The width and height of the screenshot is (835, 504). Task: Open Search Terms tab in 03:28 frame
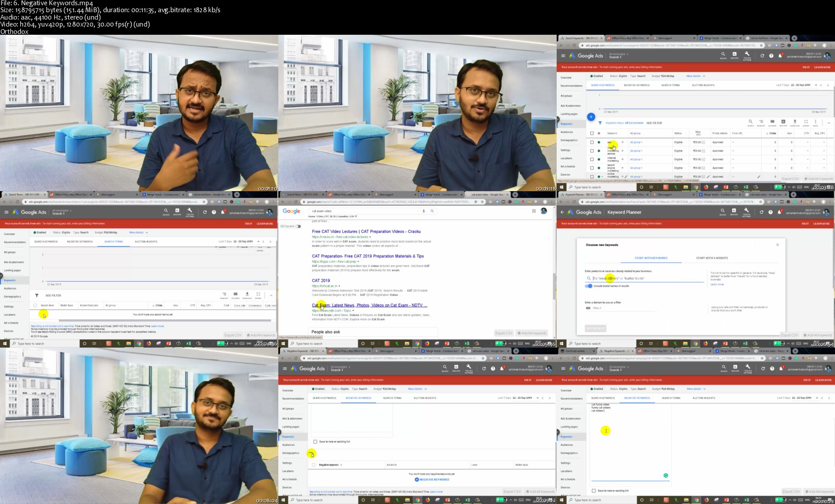coord(671,85)
